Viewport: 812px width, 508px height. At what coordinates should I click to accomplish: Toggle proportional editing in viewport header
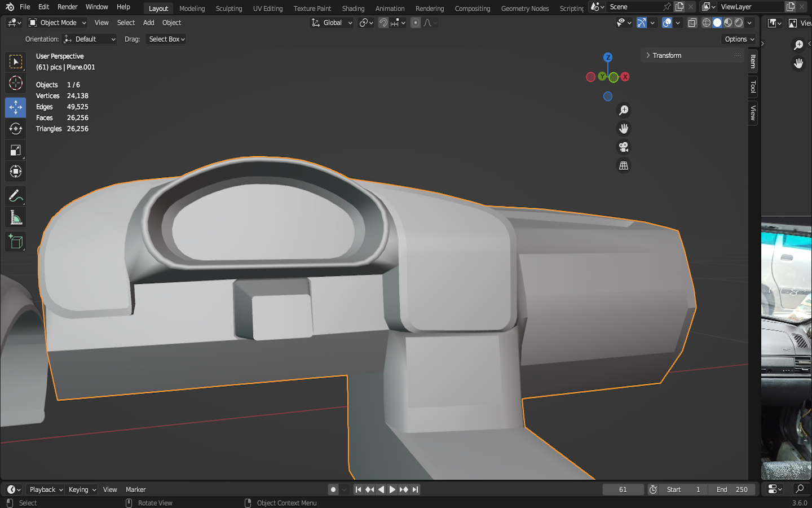pos(416,23)
